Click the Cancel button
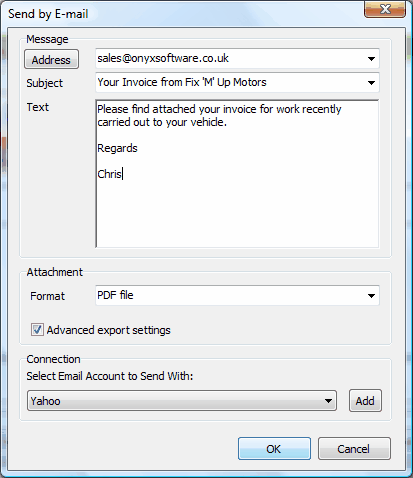 [354, 449]
